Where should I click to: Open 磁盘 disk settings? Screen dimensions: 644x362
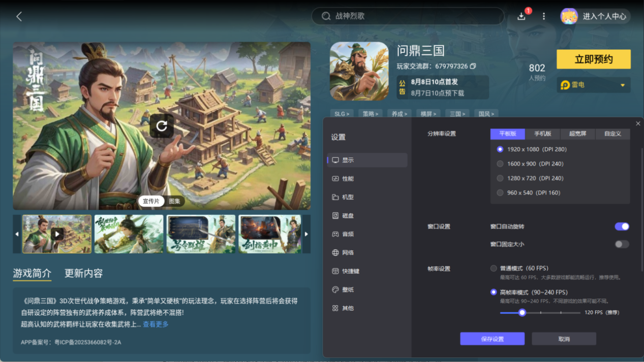[x=367, y=216]
